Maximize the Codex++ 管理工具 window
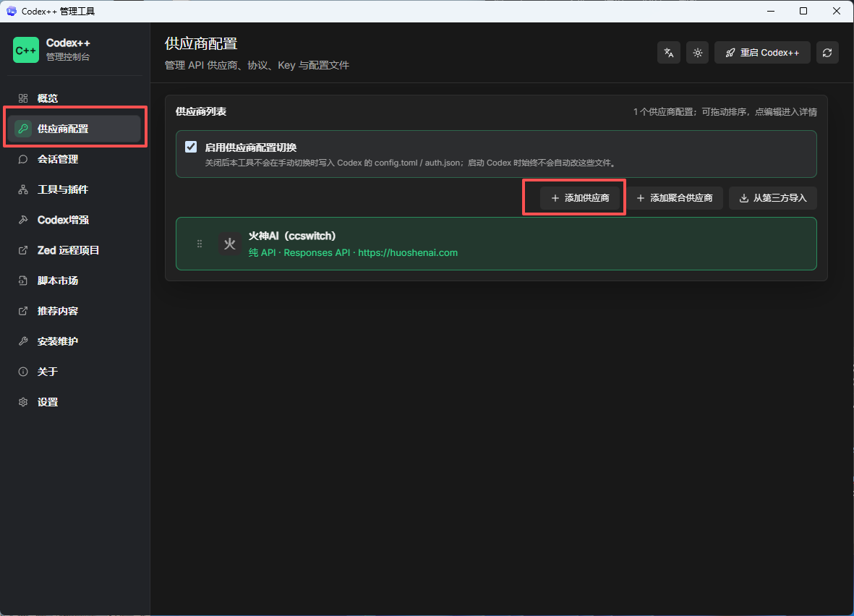 (x=803, y=11)
